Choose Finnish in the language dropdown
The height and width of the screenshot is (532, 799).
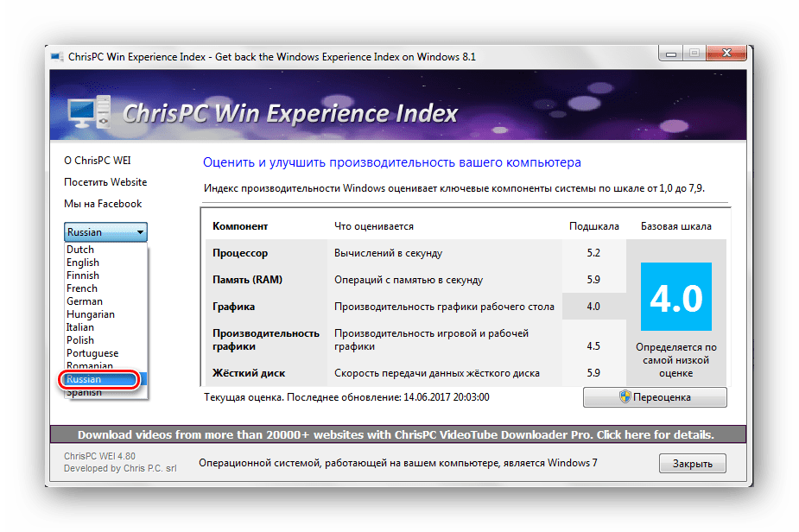pyautogui.click(x=106, y=275)
